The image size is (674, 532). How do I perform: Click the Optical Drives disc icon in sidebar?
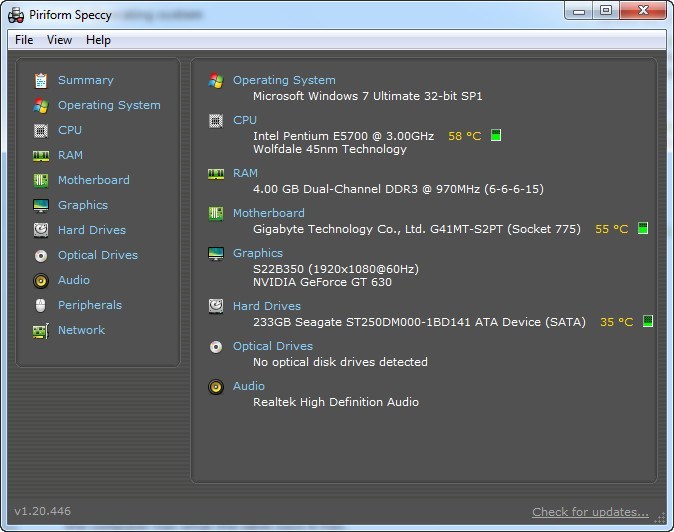point(41,256)
